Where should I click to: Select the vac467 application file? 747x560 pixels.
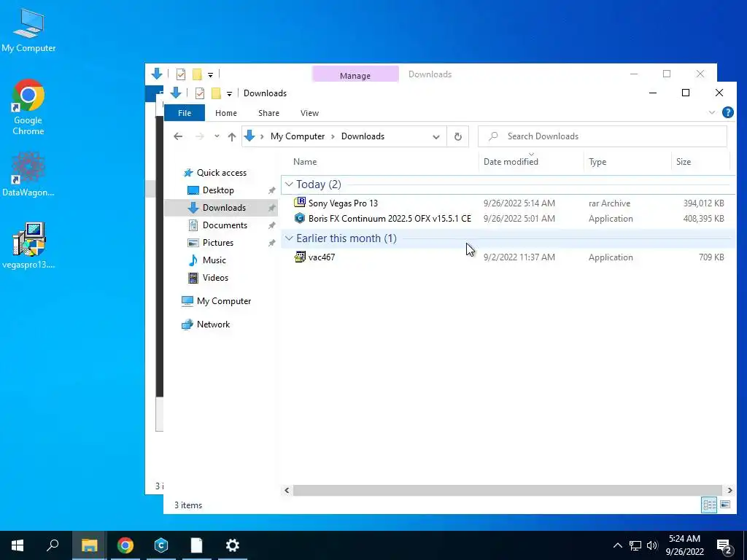coord(508,257)
